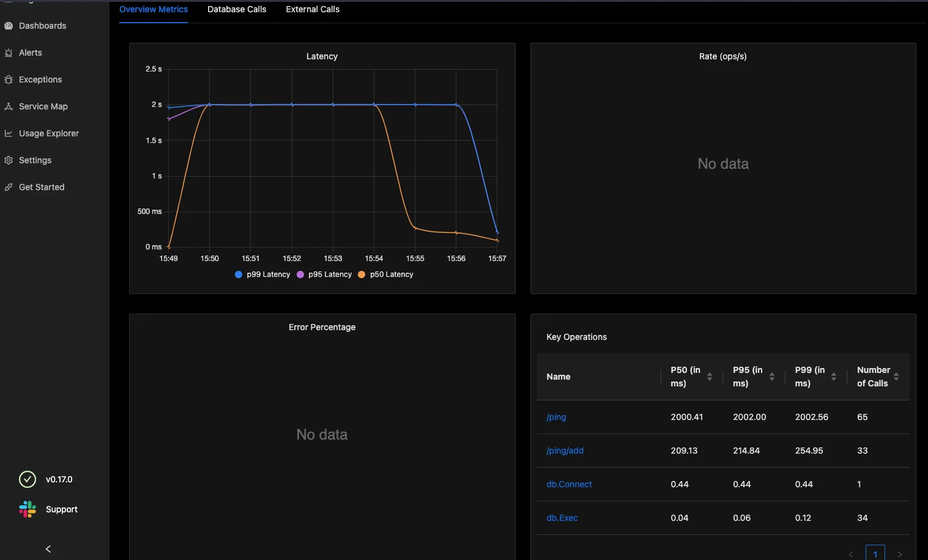Click the Name column header
Screen dimensions: 928x560
tap(558, 377)
